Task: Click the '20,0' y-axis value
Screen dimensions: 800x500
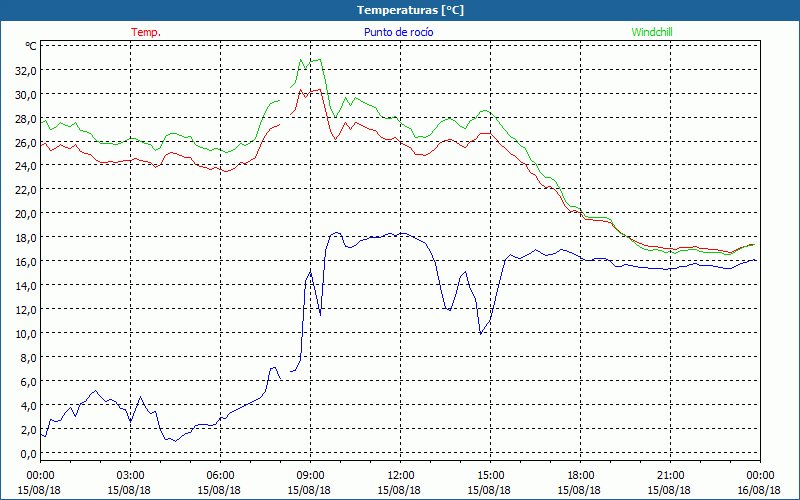Action: click(27, 214)
